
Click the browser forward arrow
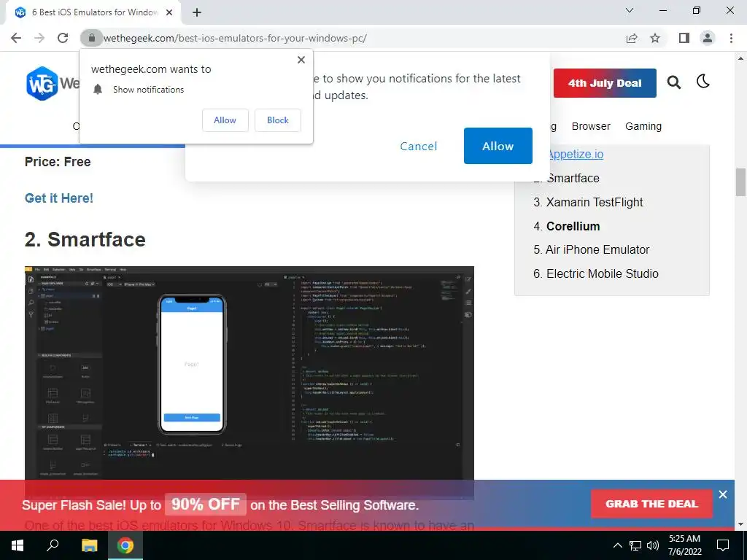pyautogui.click(x=39, y=38)
